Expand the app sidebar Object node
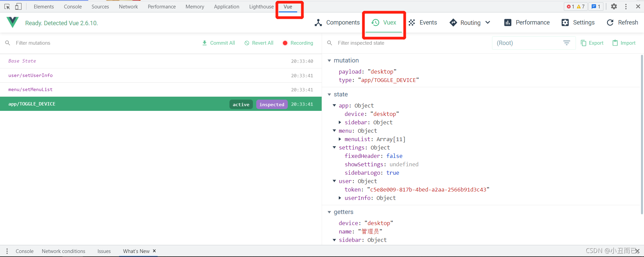The height and width of the screenshot is (257, 644). point(340,122)
